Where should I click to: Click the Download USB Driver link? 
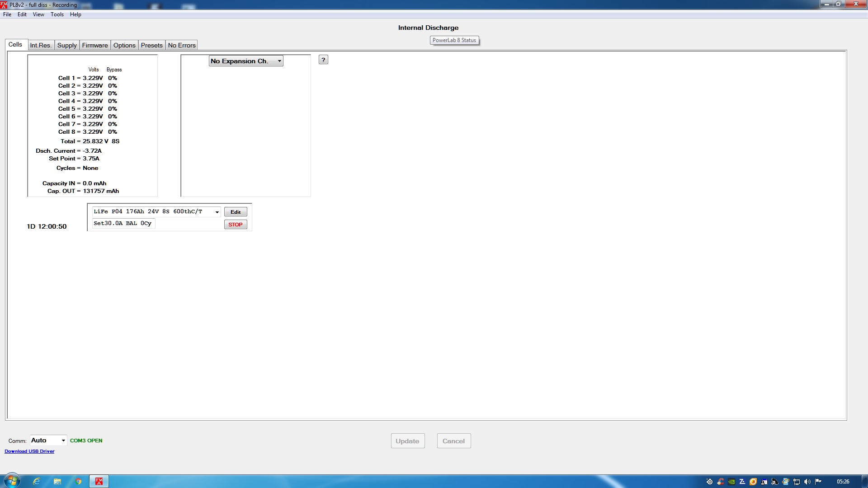[x=29, y=451]
